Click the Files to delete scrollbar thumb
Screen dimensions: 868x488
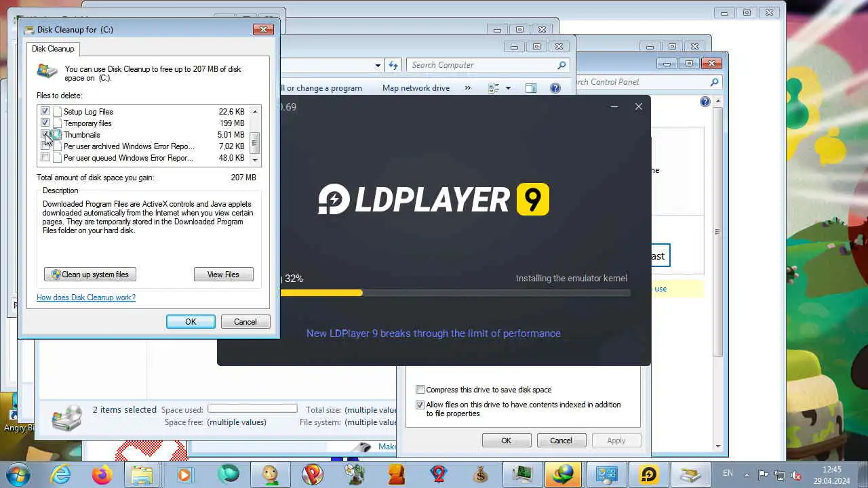pos(255,142)
